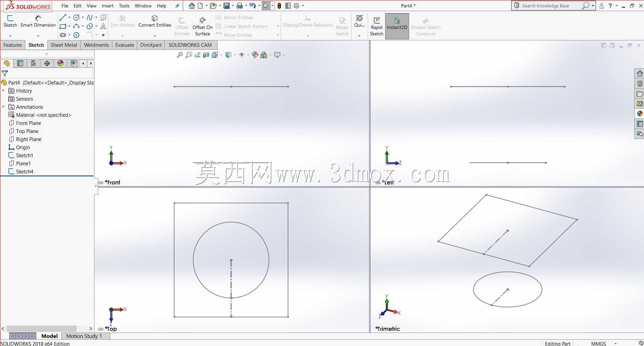Open the Motion Study 1 tab
The image size is (644, 346).
pyautogui.click(x=84, y=336)
